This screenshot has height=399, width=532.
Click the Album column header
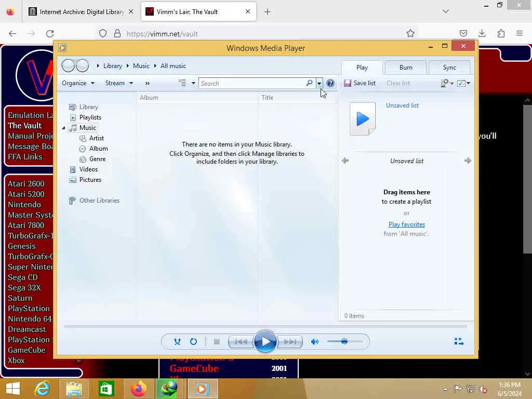[197, 98]
